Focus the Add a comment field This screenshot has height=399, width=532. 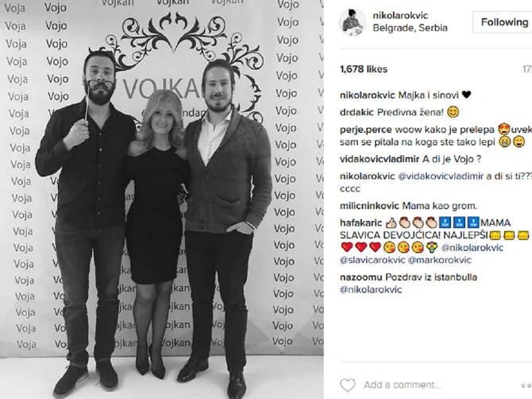tap(403, 385)
